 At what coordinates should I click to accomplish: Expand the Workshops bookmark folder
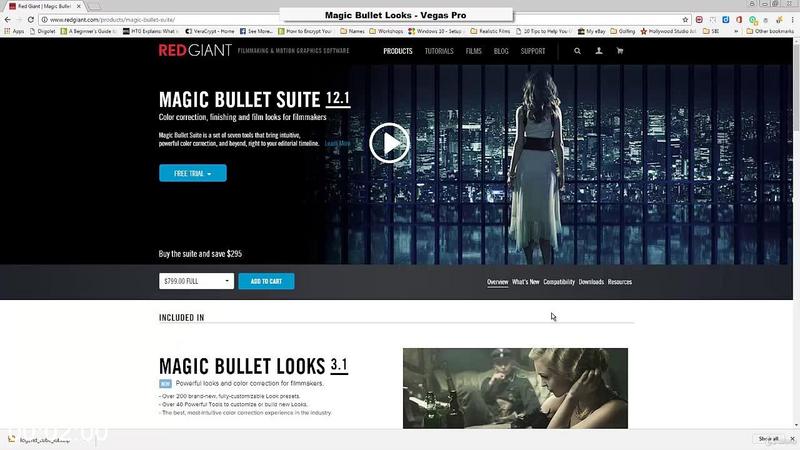(x=386, y=31)
